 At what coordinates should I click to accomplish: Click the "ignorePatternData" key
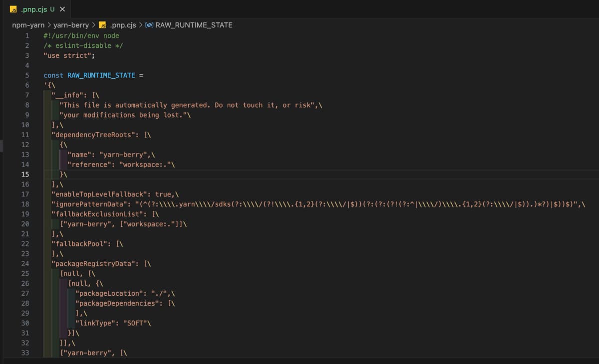pyautogui.click(x=89, y=204)
